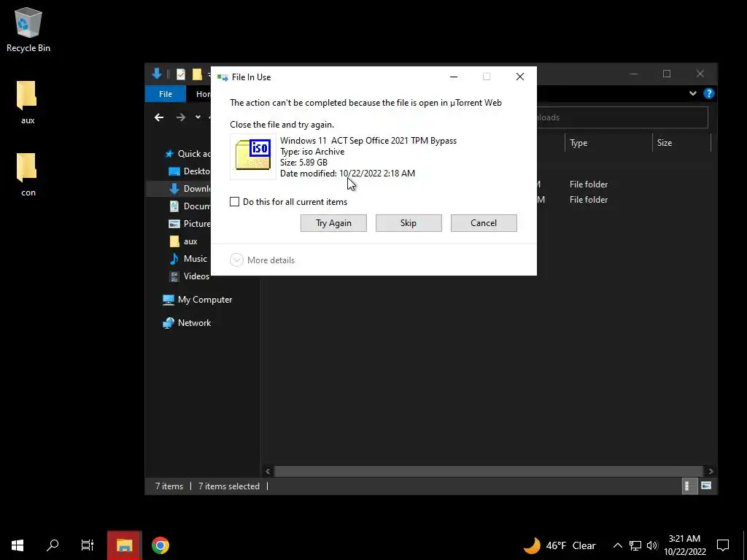
Task: Click '7 items selected' in status bar
Action: coord(229,486)
